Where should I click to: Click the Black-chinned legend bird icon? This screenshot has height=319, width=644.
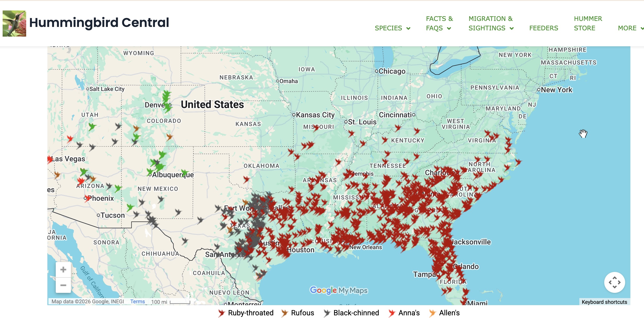click(327, 313)
